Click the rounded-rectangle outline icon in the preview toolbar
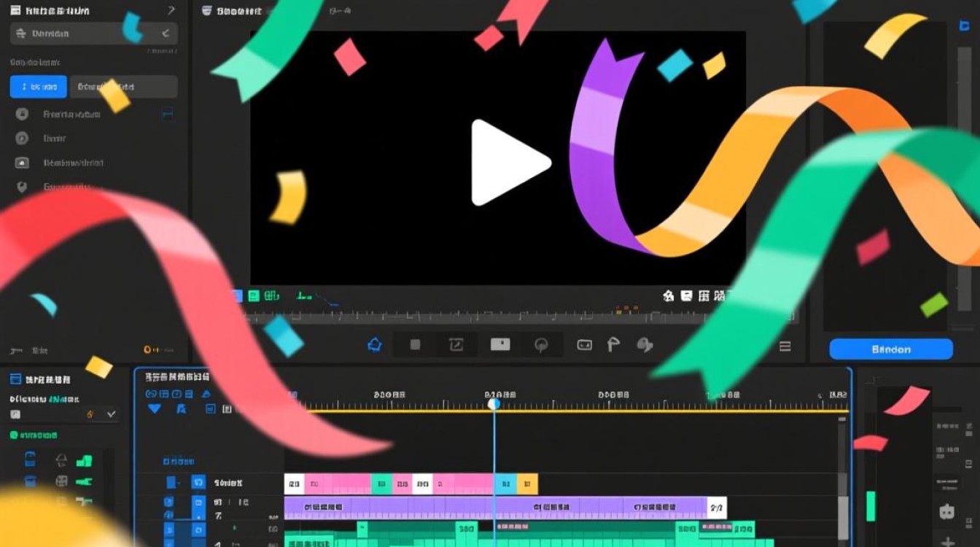 584,345
